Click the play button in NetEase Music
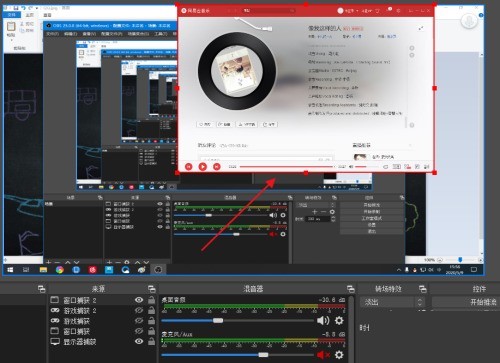The height and width of the screenshot is (363, 500). pos(203,166)
